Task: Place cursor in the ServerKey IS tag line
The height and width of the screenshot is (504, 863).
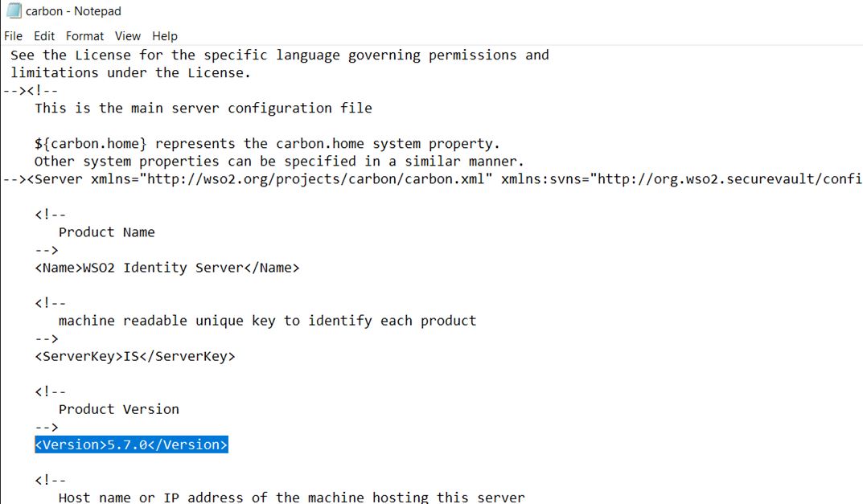Action: pyautogui.click(x=134, y=356)
